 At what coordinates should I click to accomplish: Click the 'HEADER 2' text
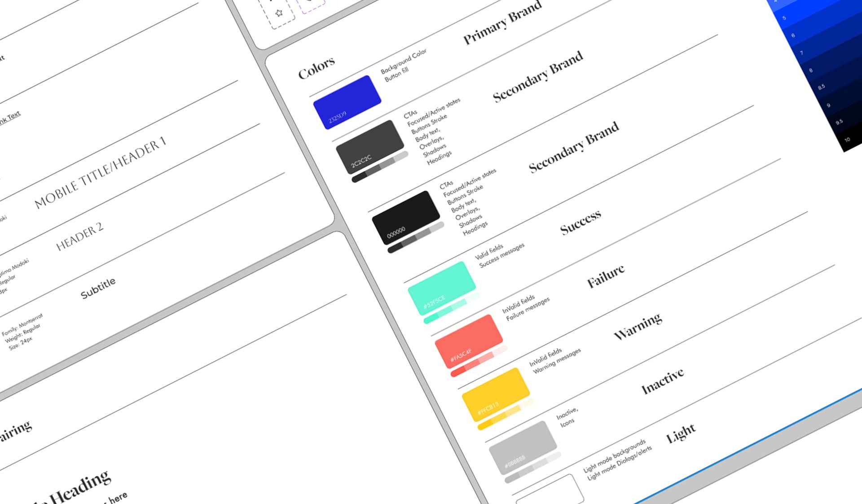79,236
